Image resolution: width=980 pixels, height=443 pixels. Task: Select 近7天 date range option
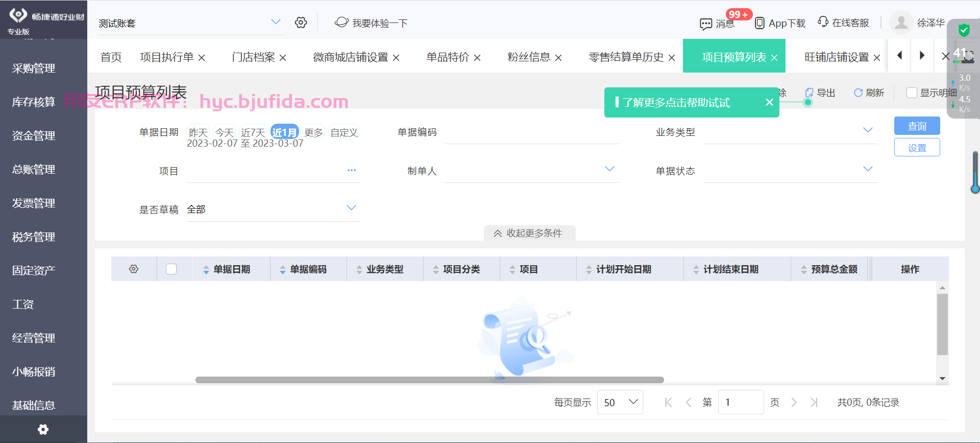tap(253, 132)
